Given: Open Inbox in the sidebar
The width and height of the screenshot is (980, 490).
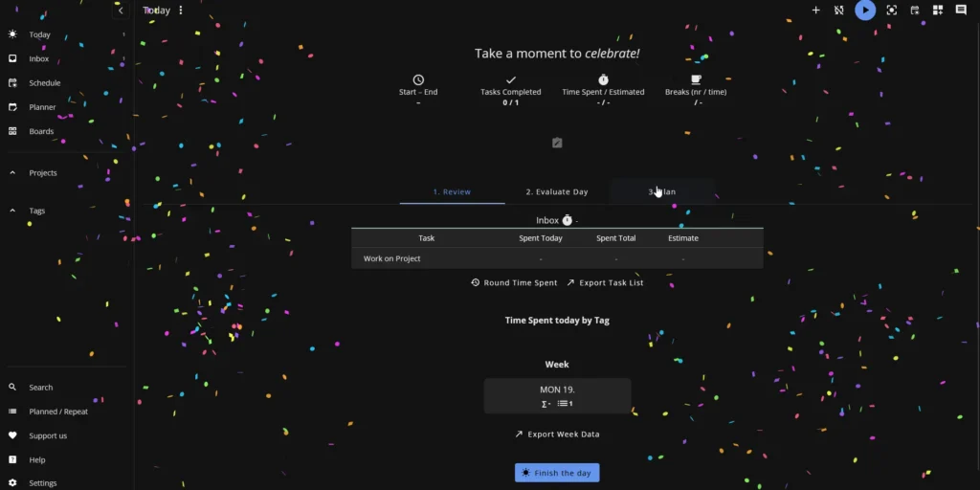Looking at the screenshot, I should pos(39,58).
